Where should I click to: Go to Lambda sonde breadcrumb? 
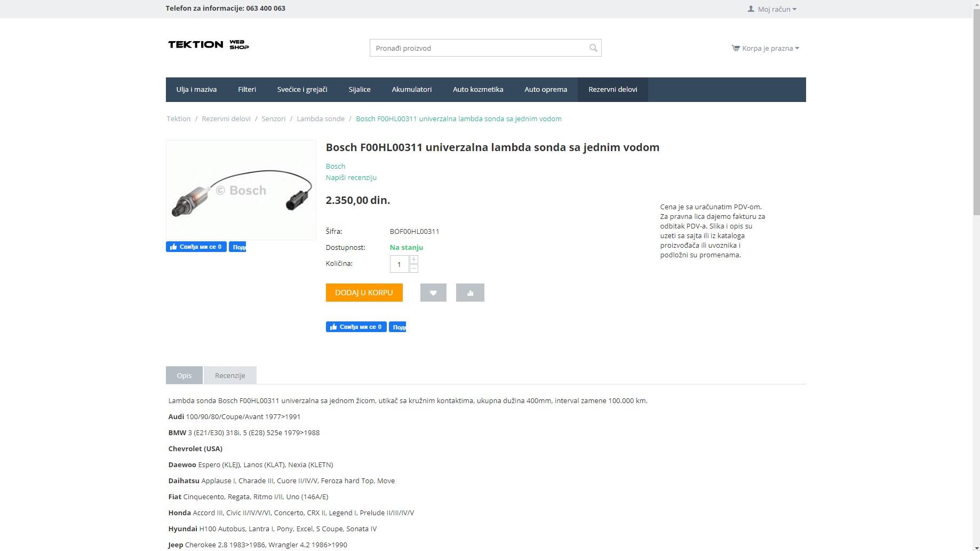click(x=321, y=119)
